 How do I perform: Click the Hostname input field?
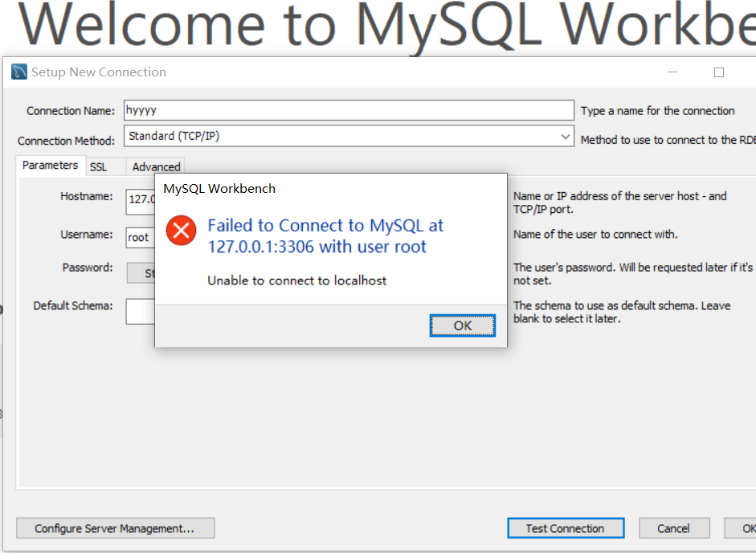pos(141,202)
